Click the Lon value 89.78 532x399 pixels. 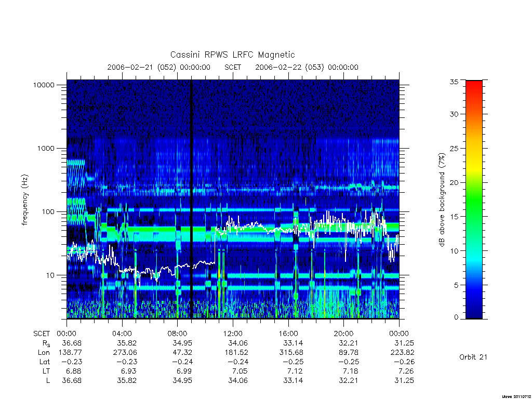tap(349, 353)
